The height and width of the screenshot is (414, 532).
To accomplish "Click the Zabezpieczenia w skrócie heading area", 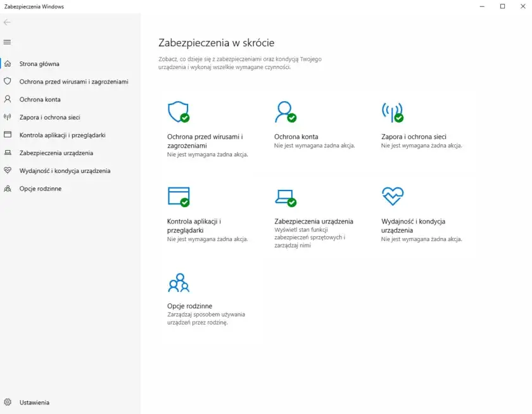I will tap(216, 43).
